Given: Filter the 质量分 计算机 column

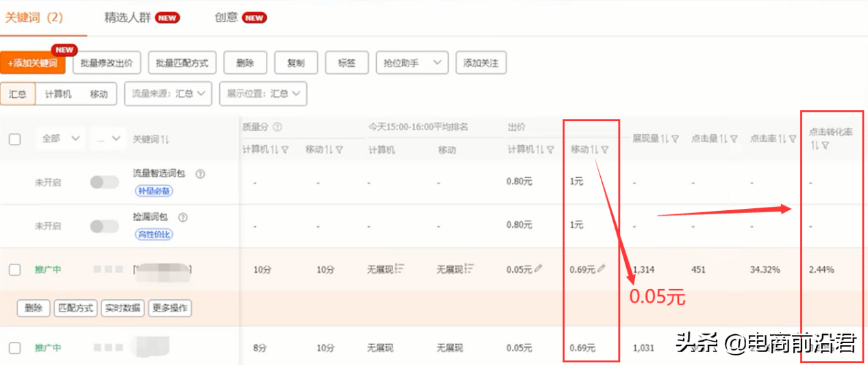Looking at the screenshot, I should [285, 149].
